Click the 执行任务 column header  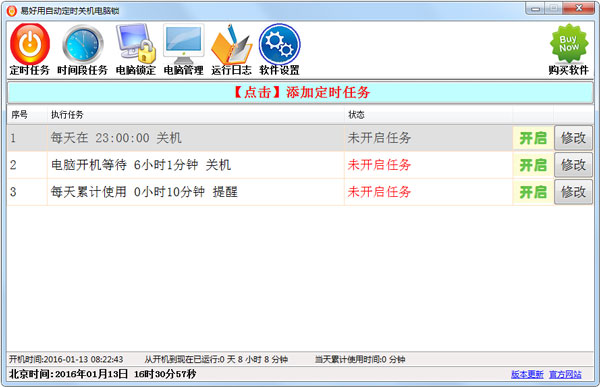(x=196, y=114)
